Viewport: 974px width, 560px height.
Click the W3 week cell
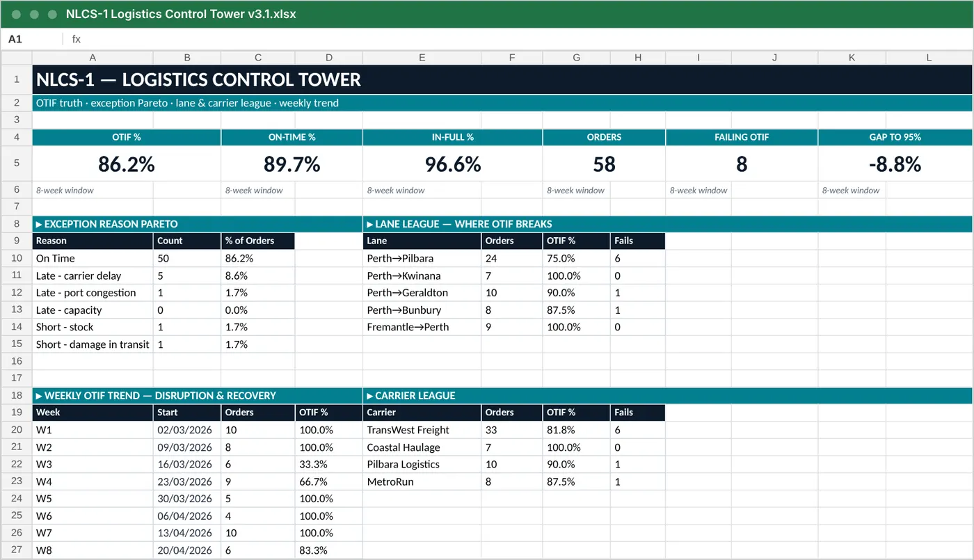tap(93, 464)
